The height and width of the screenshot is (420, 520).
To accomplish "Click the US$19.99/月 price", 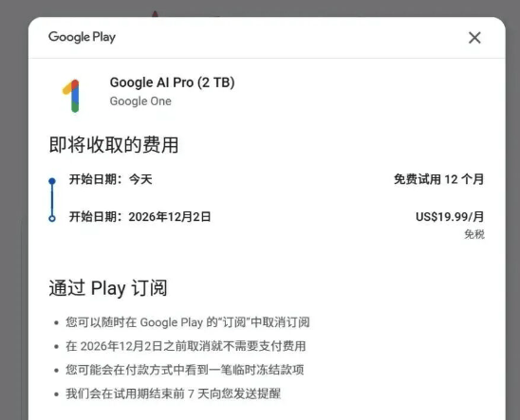I will pyautogui.click(x=450, y=216).
